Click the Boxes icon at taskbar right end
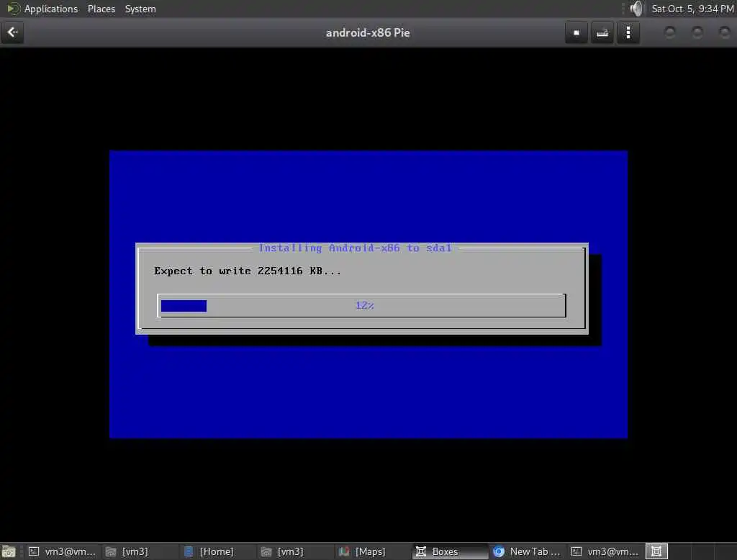 [656, 551]
